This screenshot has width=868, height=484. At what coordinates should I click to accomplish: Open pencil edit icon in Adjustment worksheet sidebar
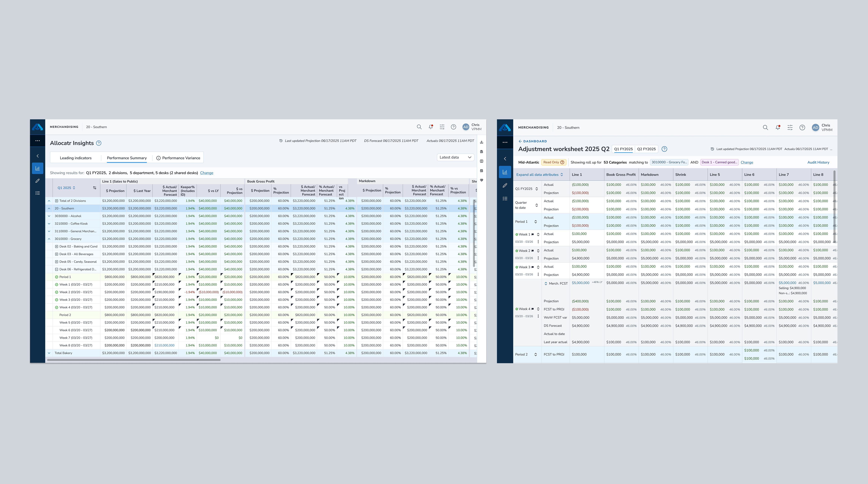pyautogui.click(x=505, y=185)
